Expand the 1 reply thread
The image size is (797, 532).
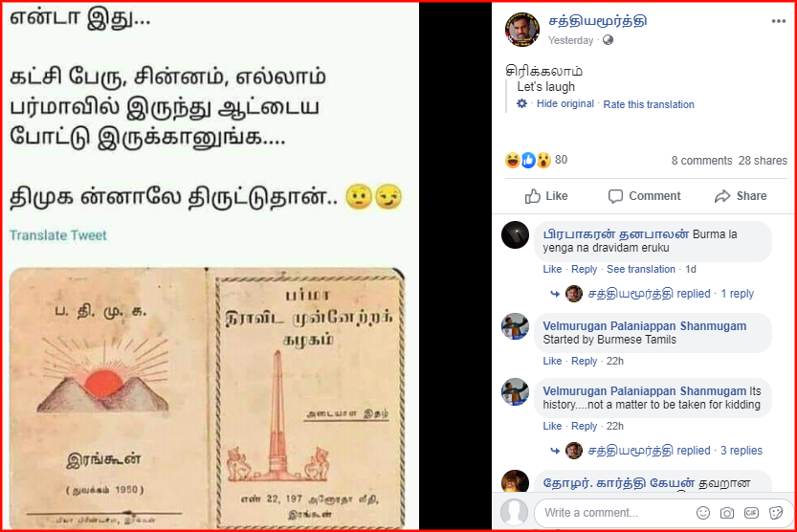[737, 294]
